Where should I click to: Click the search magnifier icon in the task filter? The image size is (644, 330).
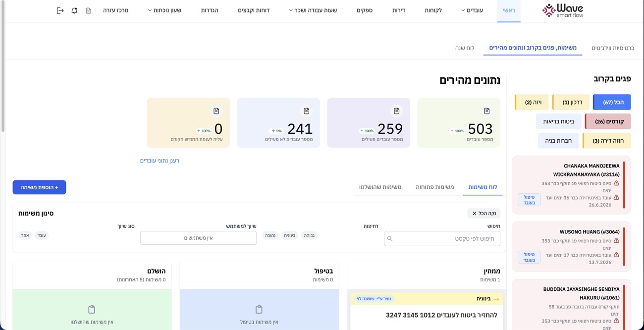390,239
